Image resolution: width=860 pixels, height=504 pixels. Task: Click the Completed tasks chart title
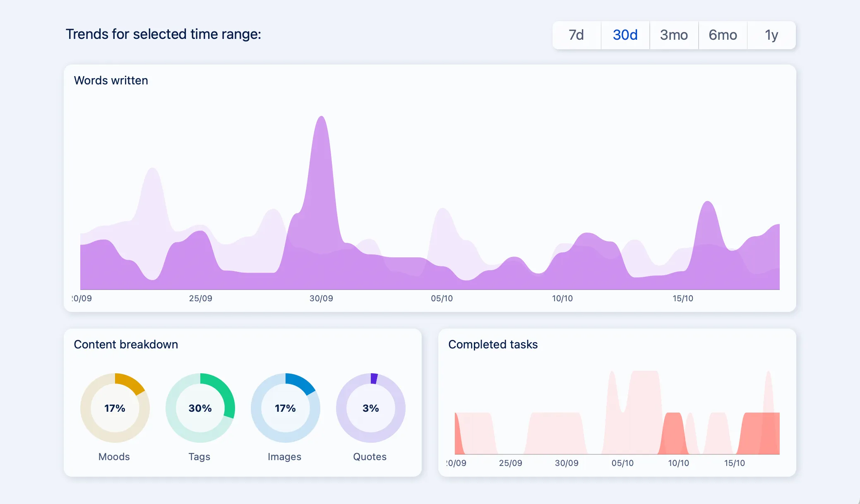tap(493, 344)
